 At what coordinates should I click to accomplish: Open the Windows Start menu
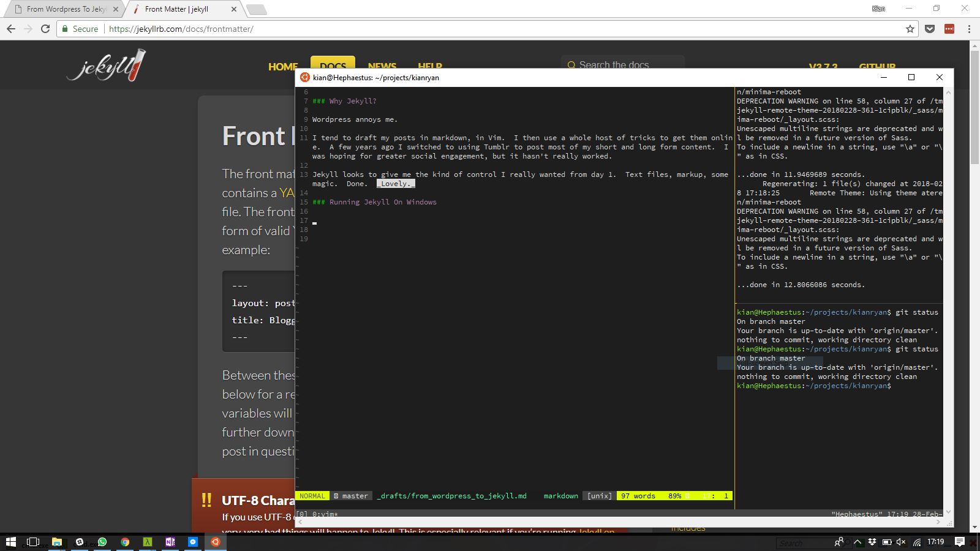click(x=10, y=542)
